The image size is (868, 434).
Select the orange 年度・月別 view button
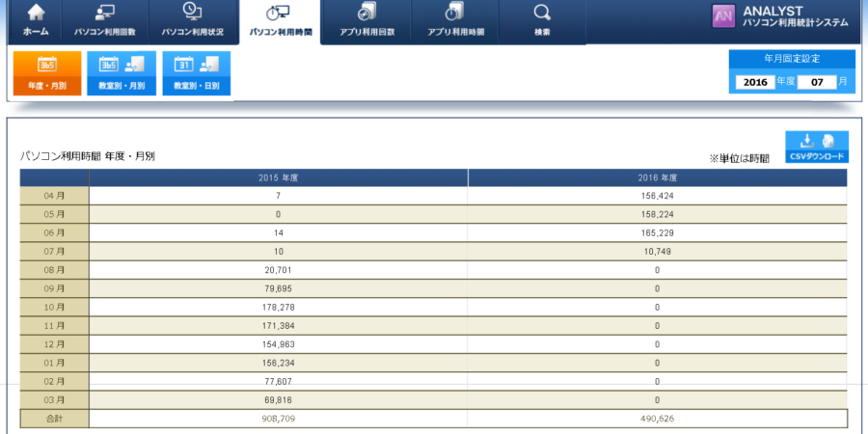[47, 73]
